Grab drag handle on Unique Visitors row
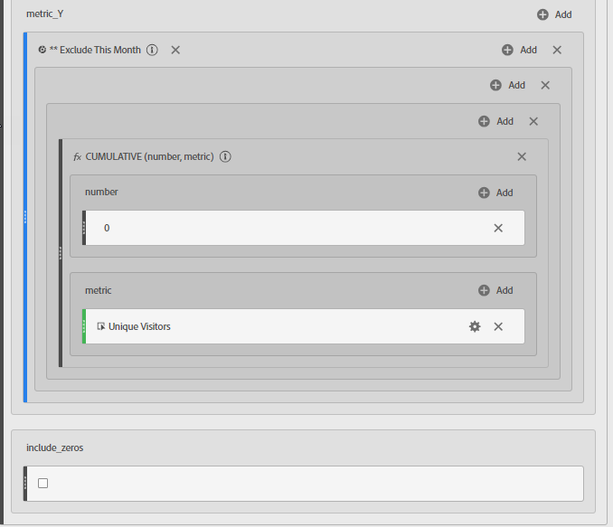This screenshot has width=613, height=527. (x=85, y=326)
